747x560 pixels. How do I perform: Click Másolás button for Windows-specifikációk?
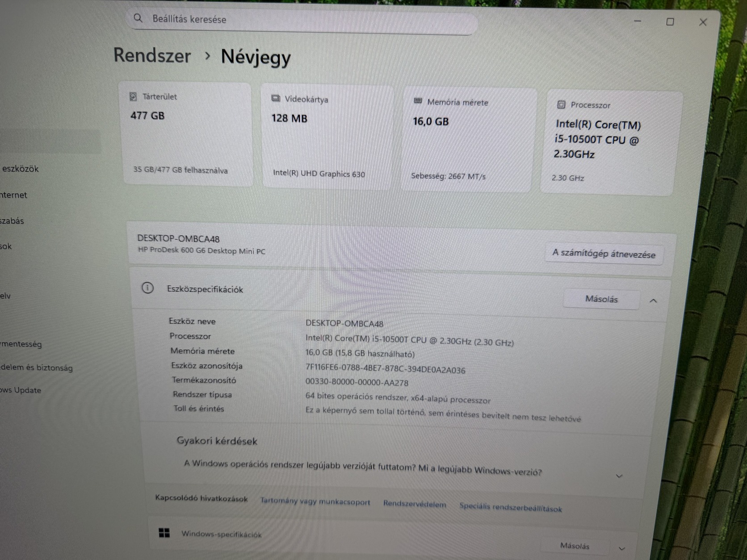(575, 546)
